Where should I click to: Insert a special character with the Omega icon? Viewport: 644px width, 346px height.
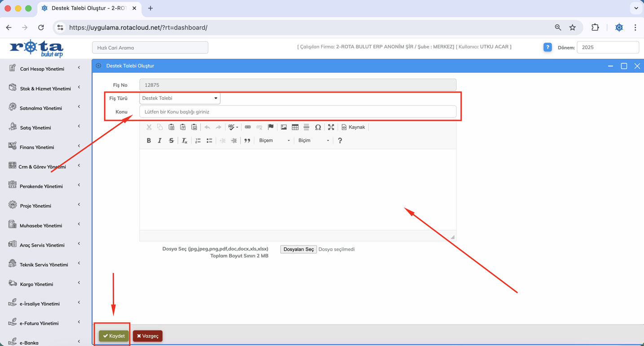point(318,127)
